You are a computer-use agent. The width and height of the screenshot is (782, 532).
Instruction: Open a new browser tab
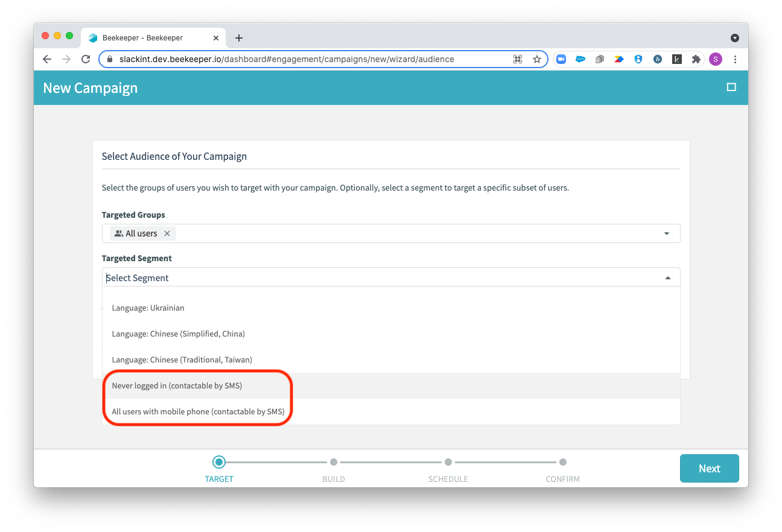point(238,37)
